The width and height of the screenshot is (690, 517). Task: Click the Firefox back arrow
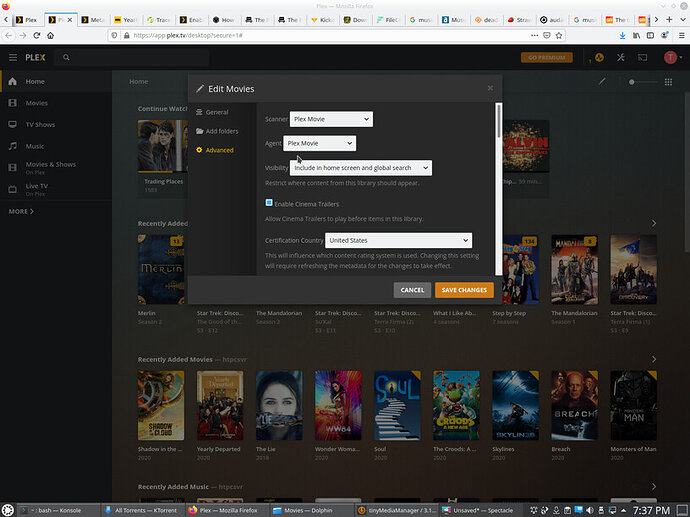pos(9,36)
